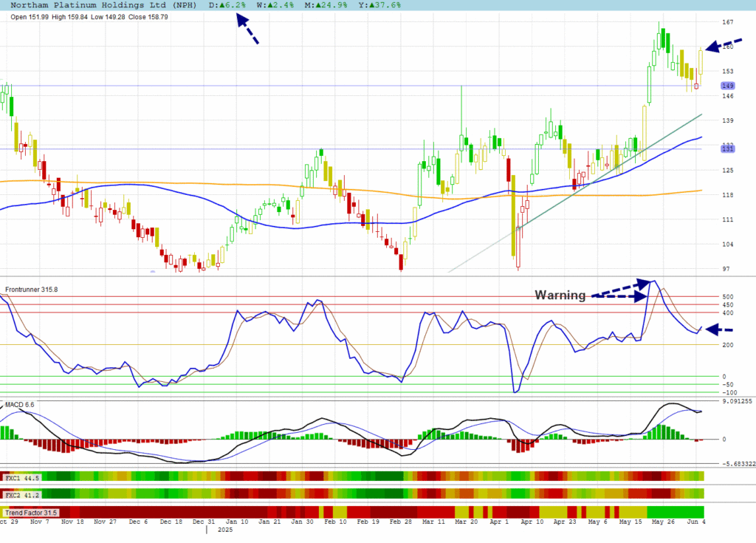Click the Nov 18 date label
756x543 pixels.
click(x=72, y=522)
